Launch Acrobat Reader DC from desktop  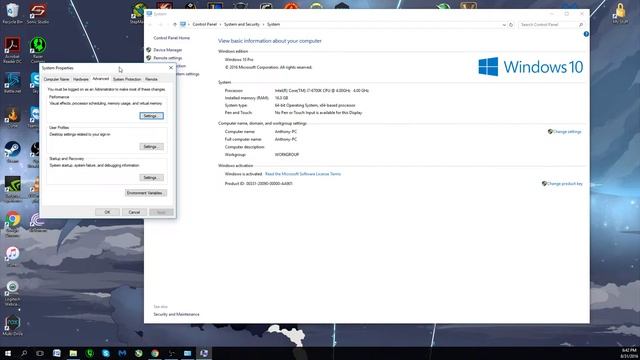(x=12, y=50)
